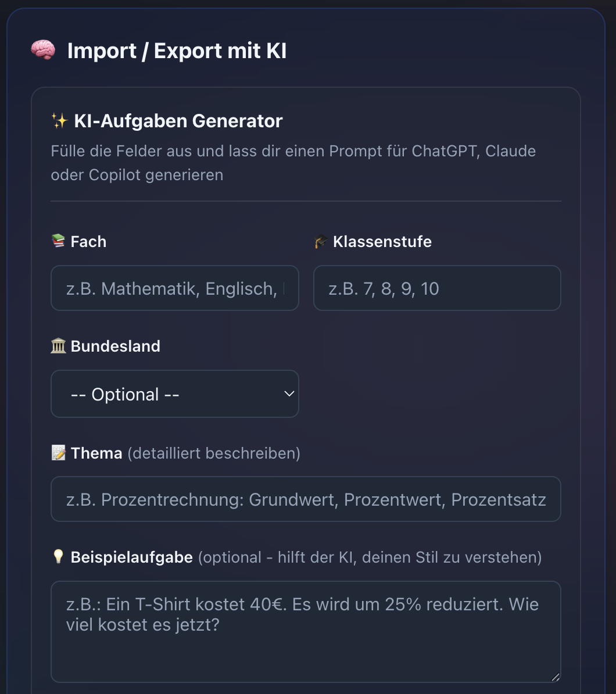Viewport: 616px width, 694px height.
Task: Click the graduation cap icon beside Klassenstufe
Action: pyautogui.click(x=321, y=241)
